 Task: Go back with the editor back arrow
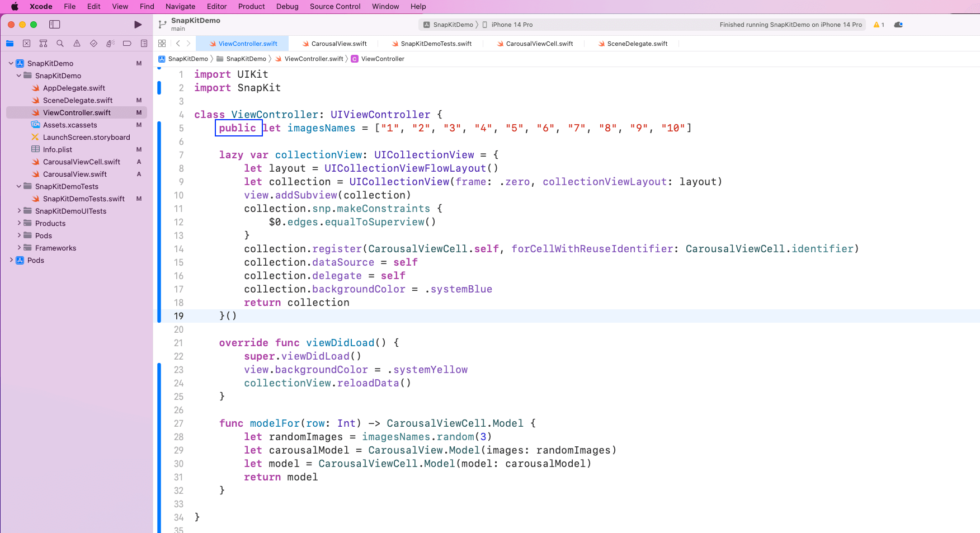(178, 44)
